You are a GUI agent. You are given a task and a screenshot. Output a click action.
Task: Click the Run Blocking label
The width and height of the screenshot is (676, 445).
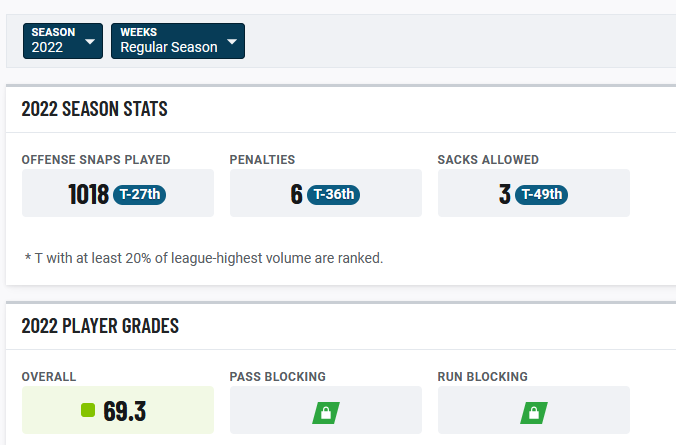coord(483,377)
